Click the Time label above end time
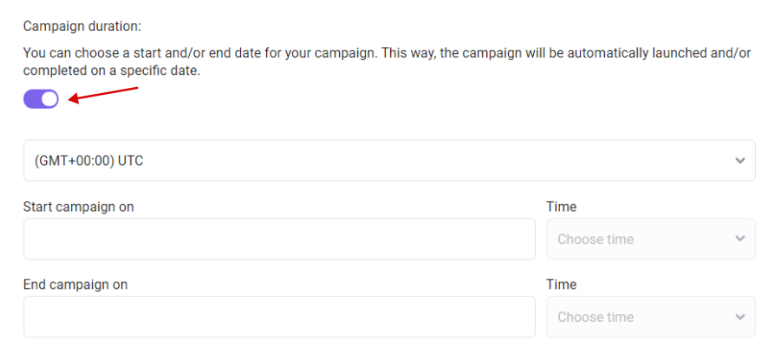782x362 pixels. 562,284
